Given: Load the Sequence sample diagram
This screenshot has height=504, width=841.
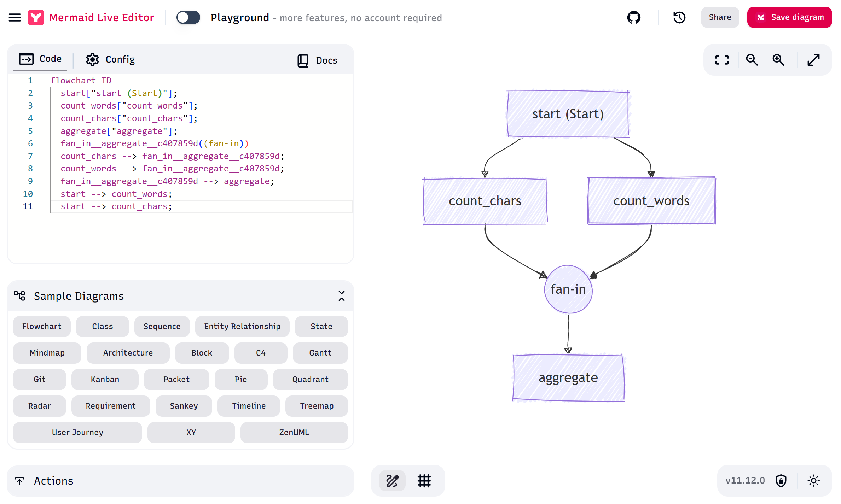Looking at the screenshot, I should [162, 326].
